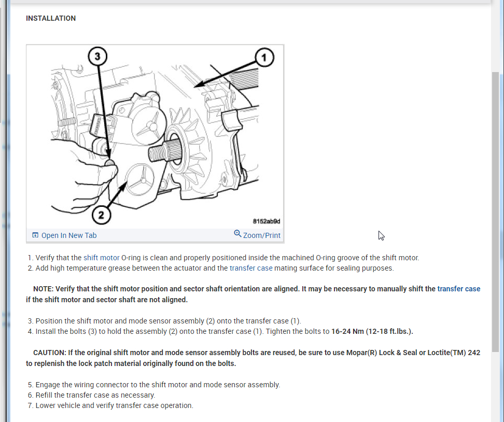
Task: Open the shift motor link in step 1
Action: [x=101, y=258]
